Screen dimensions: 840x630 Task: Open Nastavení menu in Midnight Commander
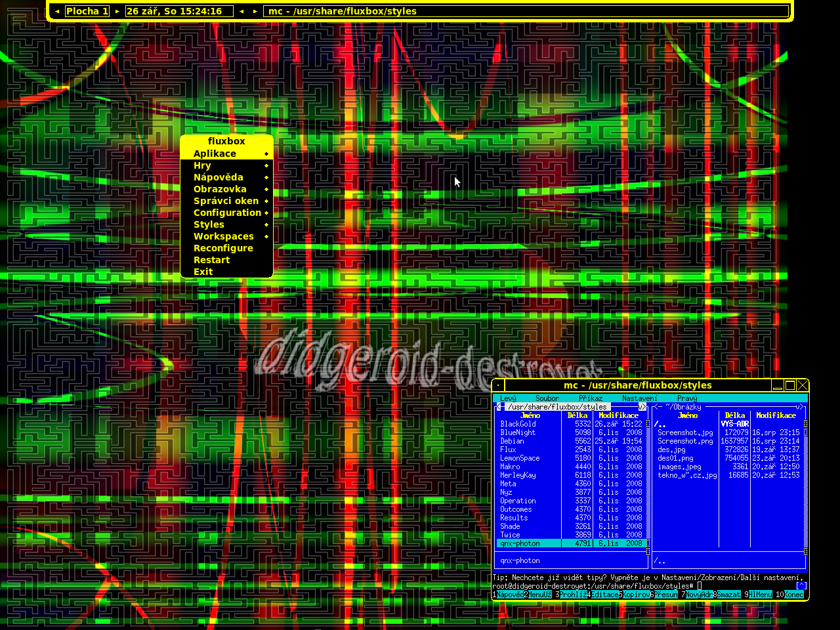coord(639,398)
